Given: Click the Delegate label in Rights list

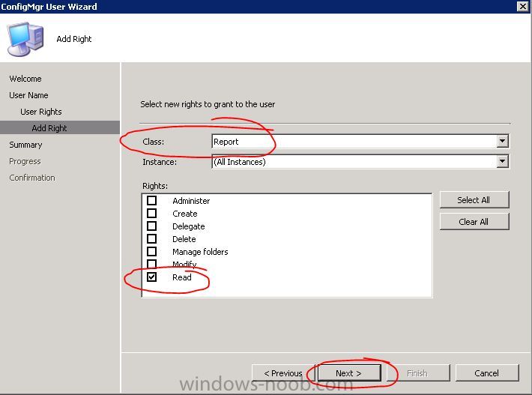Looking at the screenshot, I should click(x=189, y=226).
